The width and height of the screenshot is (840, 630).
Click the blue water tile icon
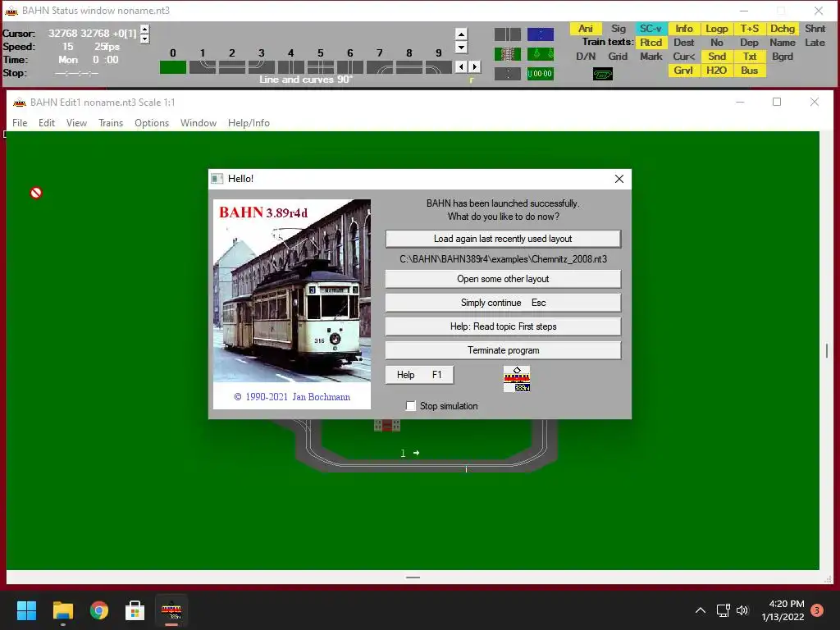click(541, 34)
